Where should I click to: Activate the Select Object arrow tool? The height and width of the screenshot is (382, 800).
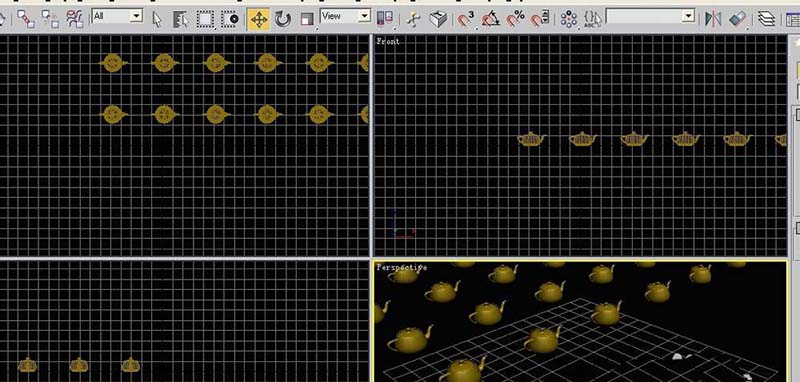157,19
